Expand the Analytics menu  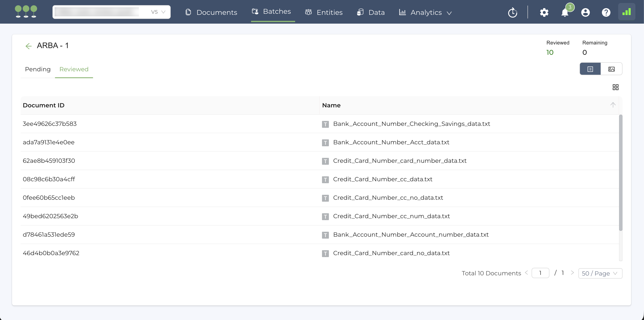point(426,12)
